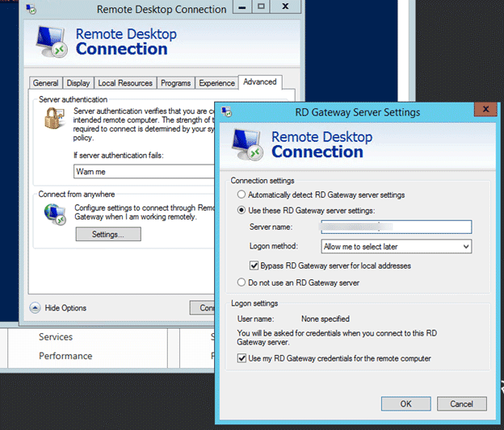Viewport: 504px width, 430px height.
Task: Click the Hide Options arrow icon
Action: tap(36, 307)
